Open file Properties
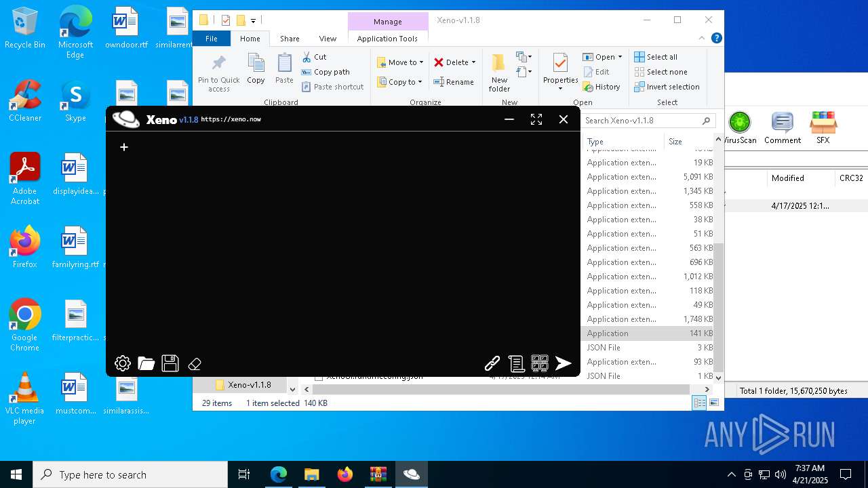The width and height of the screenshot is (868, 488). pyautogui.click(x=560, y=72)
